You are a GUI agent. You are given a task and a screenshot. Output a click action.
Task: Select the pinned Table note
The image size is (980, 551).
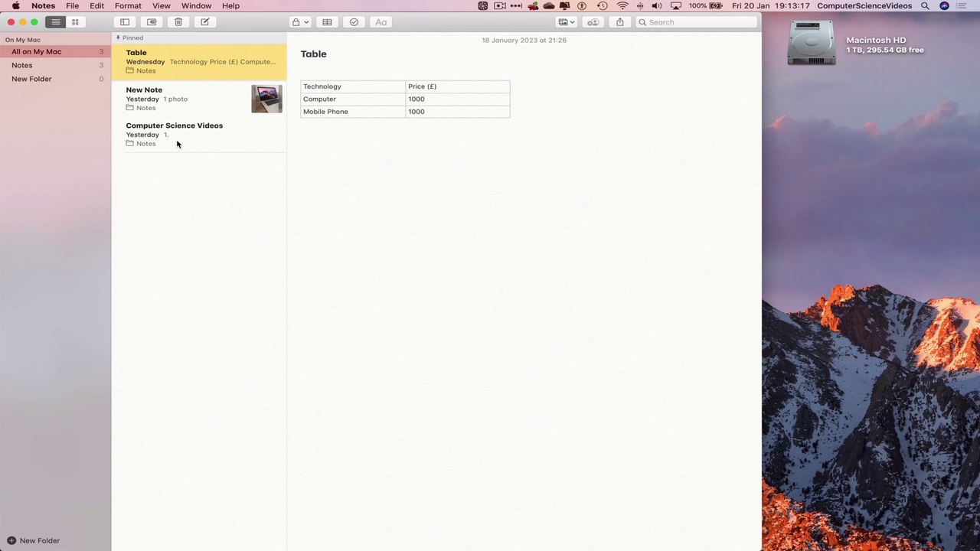199,61
